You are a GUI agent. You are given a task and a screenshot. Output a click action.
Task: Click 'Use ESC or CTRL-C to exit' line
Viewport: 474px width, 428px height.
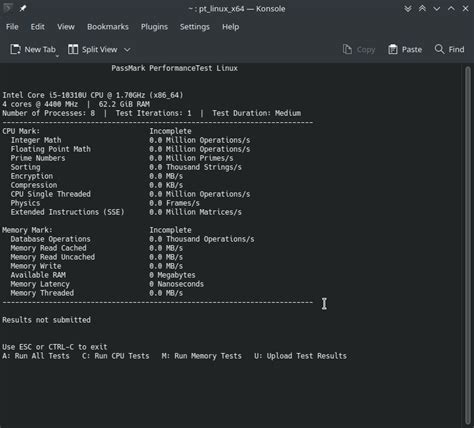pyautogui.click(x=55, y=347)
